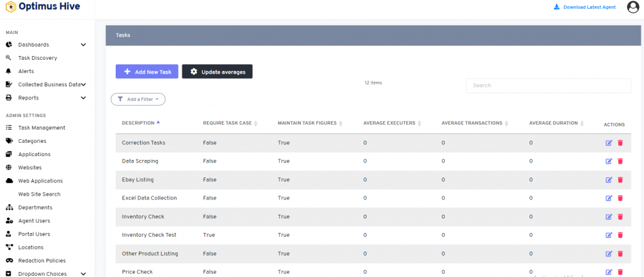The image size is (644, 277).
Task: Click the Reports printer icon
Action: [9, 98]
